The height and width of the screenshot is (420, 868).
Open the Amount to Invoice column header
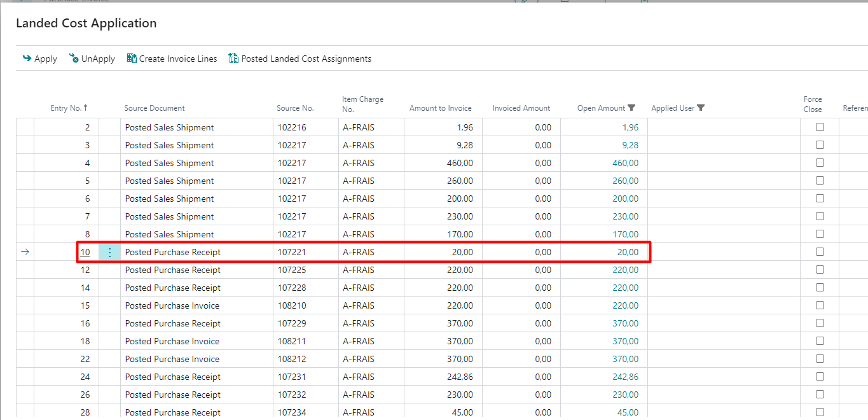coord(440,108)
